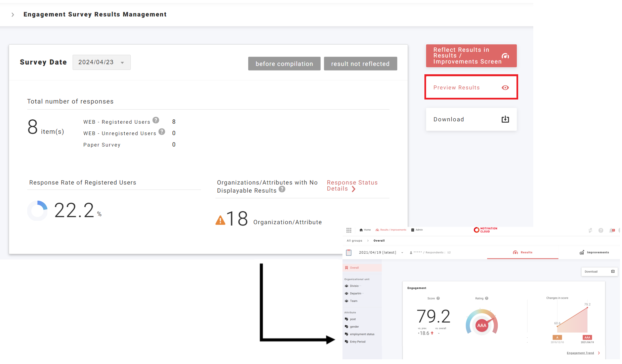622x364 pixels.
Task: Expand the 2021/04/19 [latest] date dropdown
Action: 402,253
